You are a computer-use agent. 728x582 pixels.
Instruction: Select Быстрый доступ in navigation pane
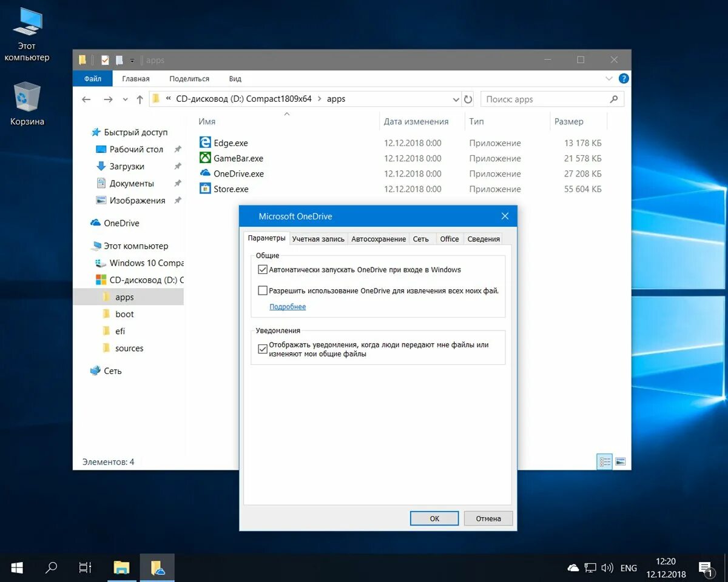click(x=136, y=132)
